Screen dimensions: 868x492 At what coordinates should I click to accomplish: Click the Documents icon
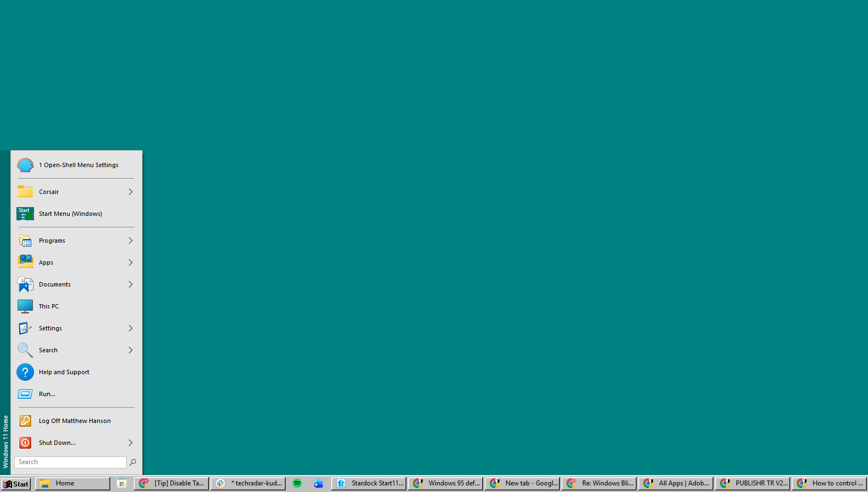25,284
